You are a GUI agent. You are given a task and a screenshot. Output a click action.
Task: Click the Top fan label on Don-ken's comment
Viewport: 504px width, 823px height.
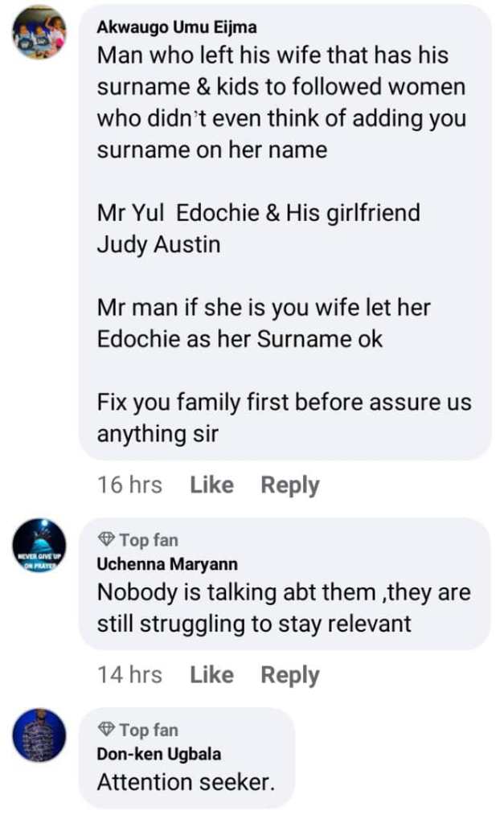pyautogui.click(x=149, y=730)
